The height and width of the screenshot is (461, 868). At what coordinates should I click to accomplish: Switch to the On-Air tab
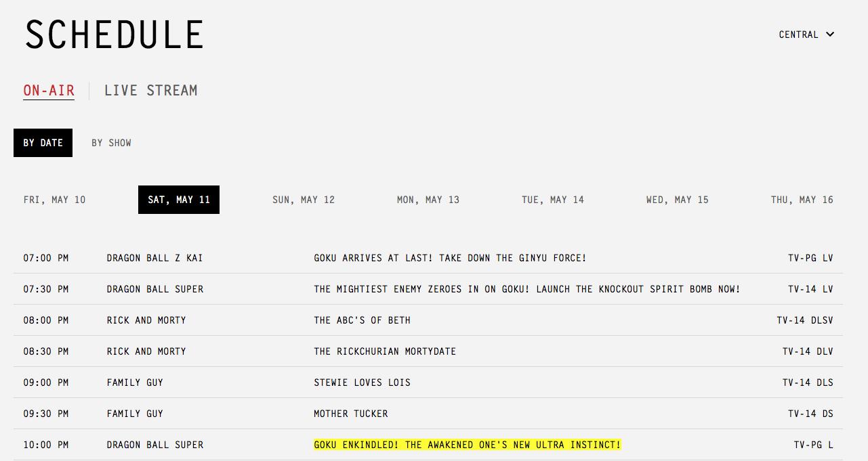coord(49,91)
